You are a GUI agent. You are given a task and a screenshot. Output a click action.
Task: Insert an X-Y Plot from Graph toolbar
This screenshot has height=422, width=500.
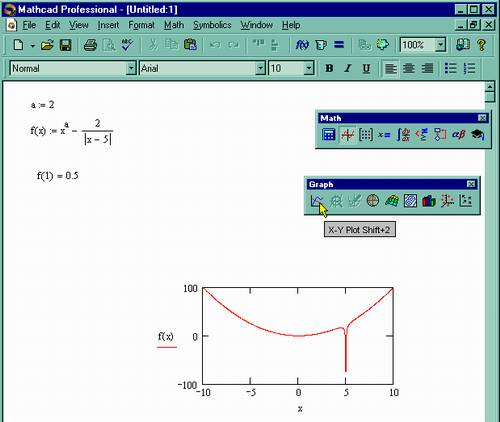click(317, 201)
